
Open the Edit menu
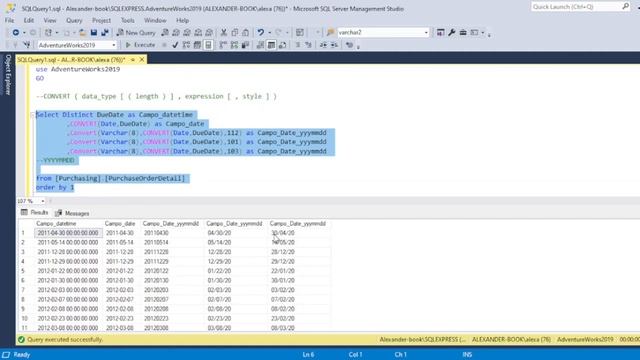[29, 20]
